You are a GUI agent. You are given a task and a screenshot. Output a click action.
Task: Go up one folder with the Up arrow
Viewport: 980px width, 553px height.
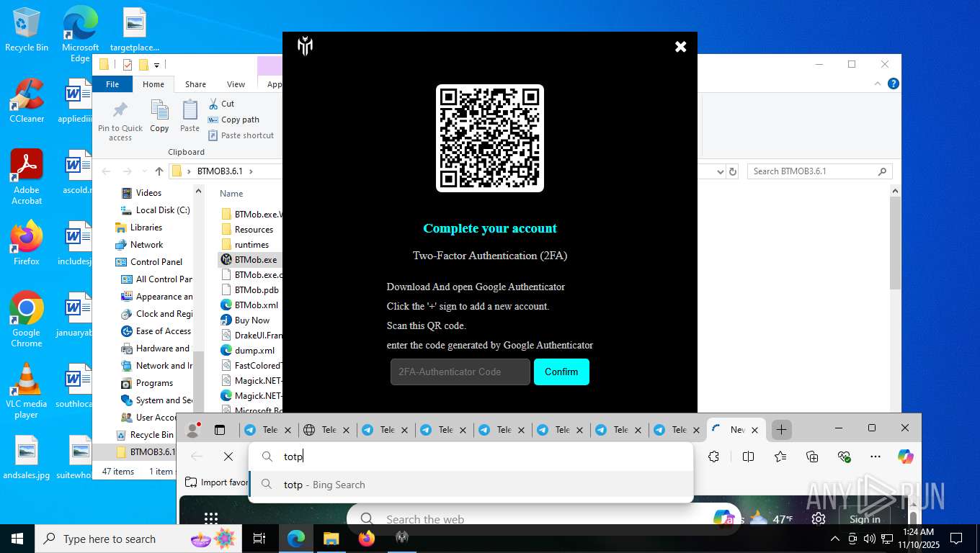click(x=159, y=171)
